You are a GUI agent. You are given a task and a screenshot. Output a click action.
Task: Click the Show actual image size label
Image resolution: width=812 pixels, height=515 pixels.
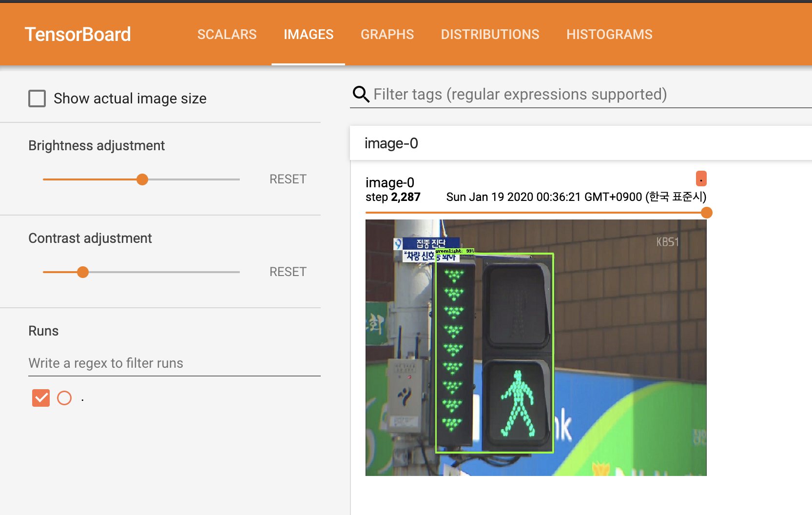(130, 99)
